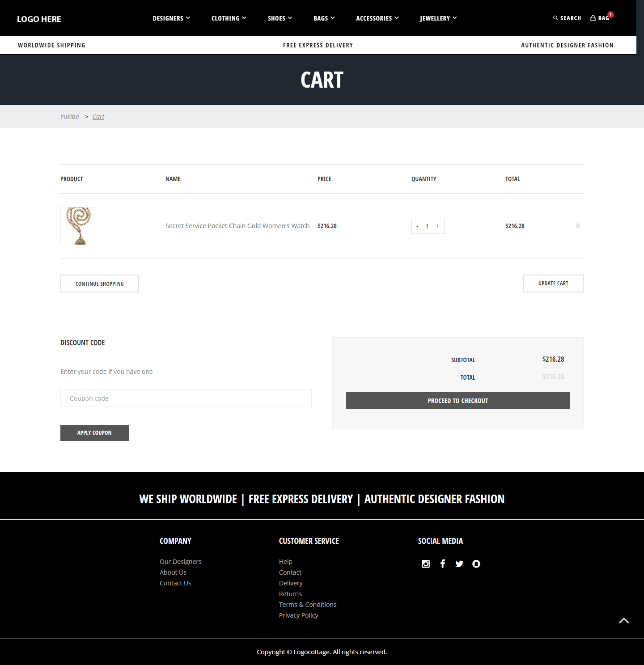The width and height of the screenshot is (644, 665).
Task: Increase quantity with the plus button
Action: point(438,226)
